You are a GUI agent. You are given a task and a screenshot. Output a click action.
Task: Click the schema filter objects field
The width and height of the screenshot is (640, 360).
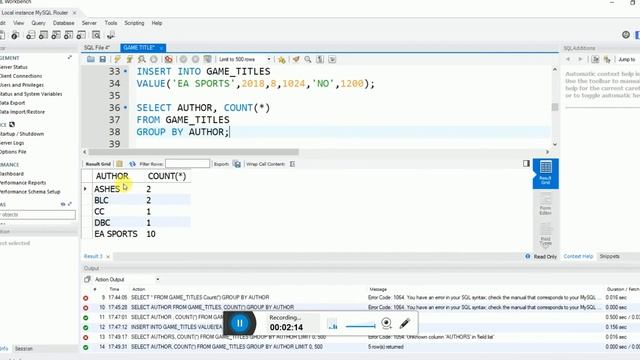[x=38, y=215]
